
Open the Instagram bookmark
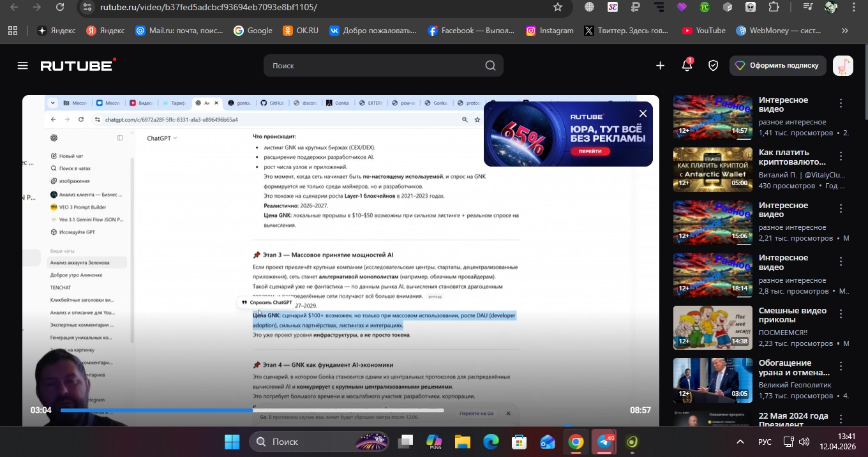(x=550, y=30)
